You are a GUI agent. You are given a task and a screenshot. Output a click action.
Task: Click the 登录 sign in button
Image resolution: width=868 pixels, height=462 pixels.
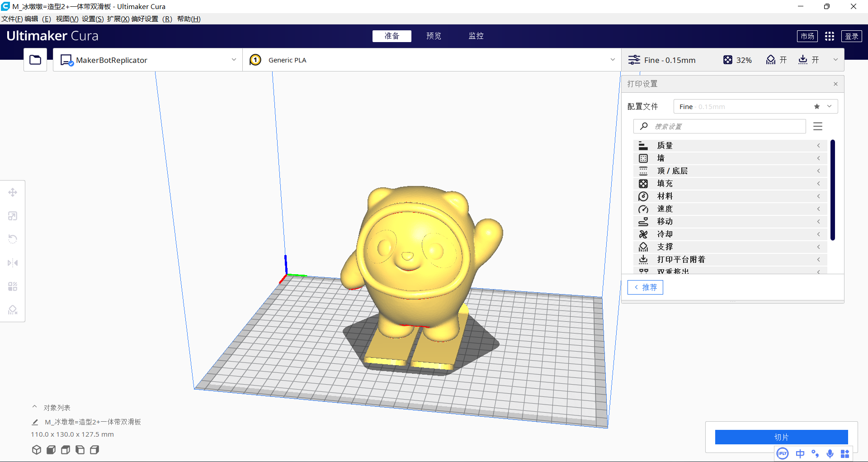852,36
